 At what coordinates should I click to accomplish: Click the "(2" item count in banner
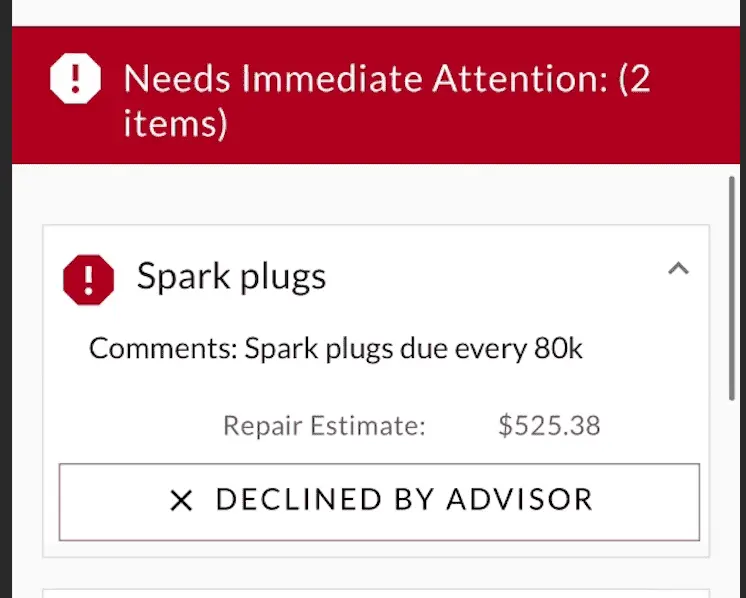634,78
